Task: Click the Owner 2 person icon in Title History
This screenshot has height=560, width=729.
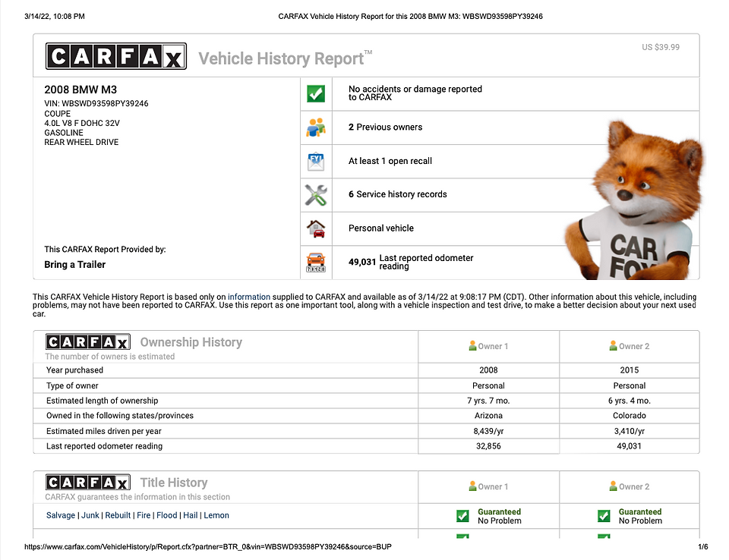Action: coord(614,486)
